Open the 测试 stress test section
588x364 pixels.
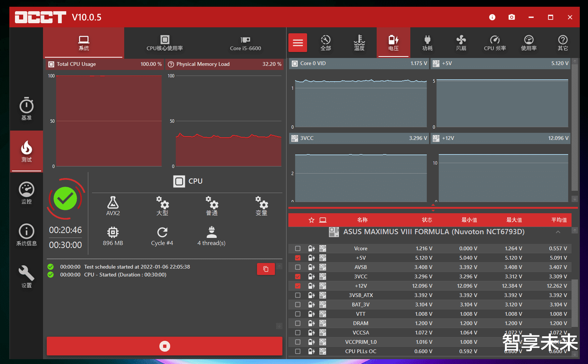pyautogui.click(x=27, y=151)
